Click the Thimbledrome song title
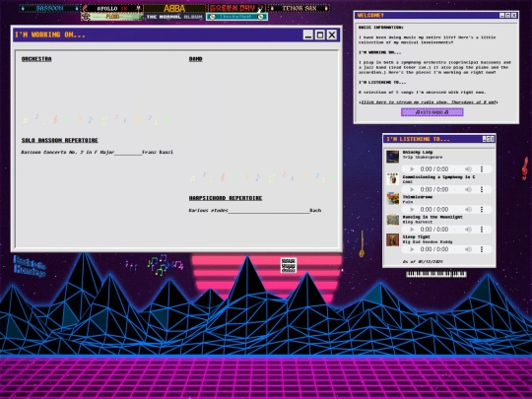The width and height of the screenshot is (532, 399). tap(418, 197)
